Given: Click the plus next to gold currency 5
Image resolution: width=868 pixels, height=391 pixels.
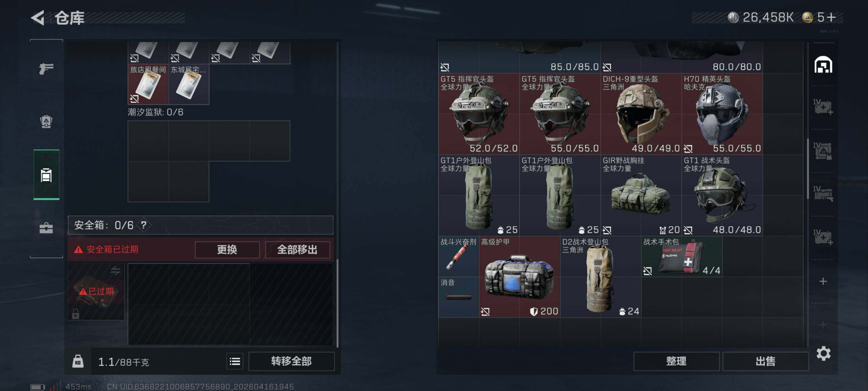Looking at the screenshot, I should click(x=831, y=17).
